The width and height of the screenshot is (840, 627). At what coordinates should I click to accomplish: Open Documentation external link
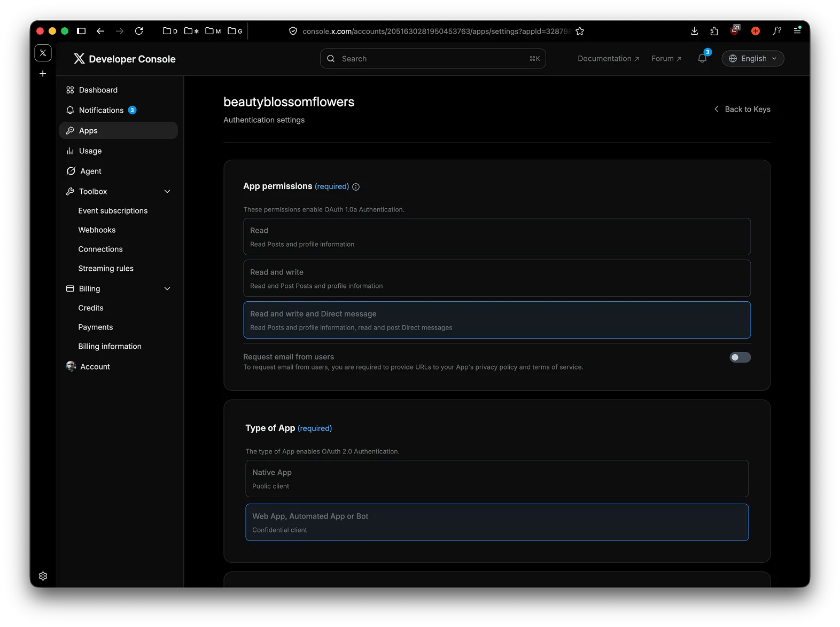tap(608, 59)
